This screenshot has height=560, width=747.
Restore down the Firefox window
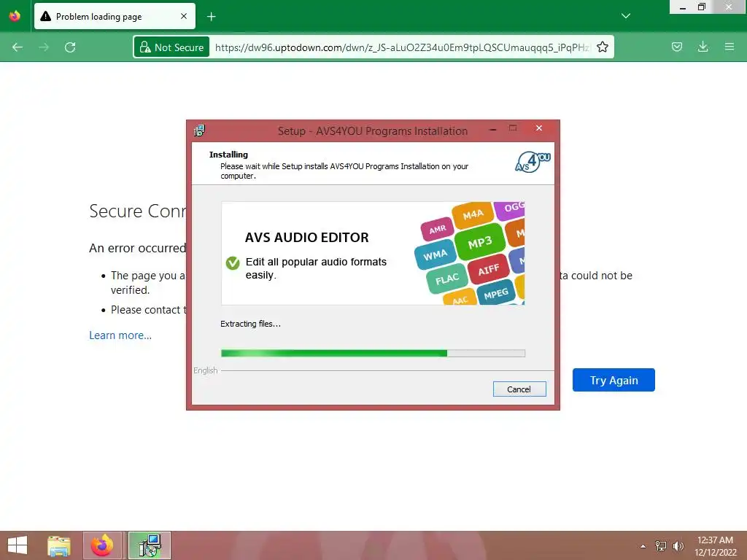click(x=701, y=7)
